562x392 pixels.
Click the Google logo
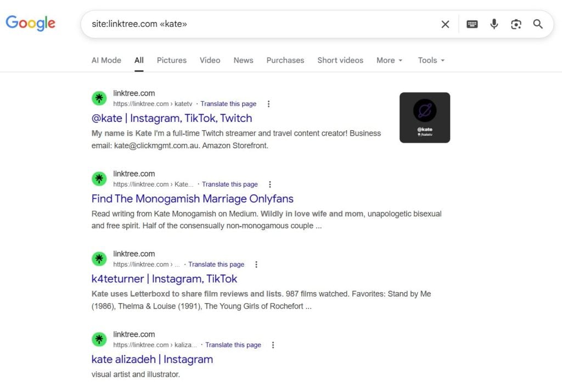click(x=31, y=23)
